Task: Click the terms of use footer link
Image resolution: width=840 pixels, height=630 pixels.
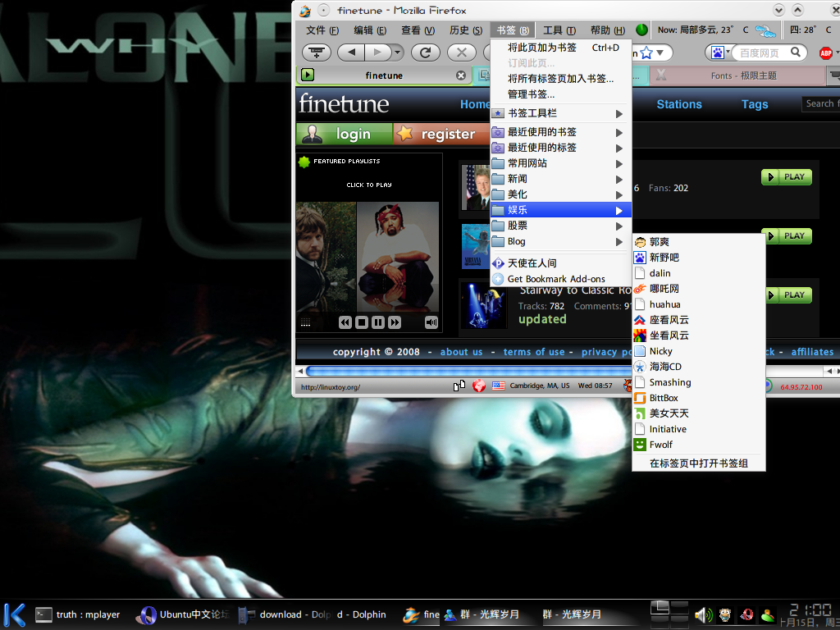Action: [x=534, y=352]
